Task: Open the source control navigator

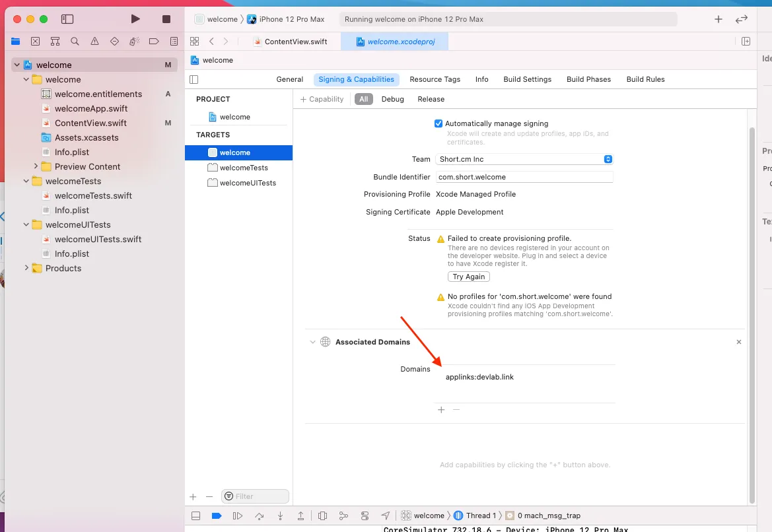Action: pos(36,42)
